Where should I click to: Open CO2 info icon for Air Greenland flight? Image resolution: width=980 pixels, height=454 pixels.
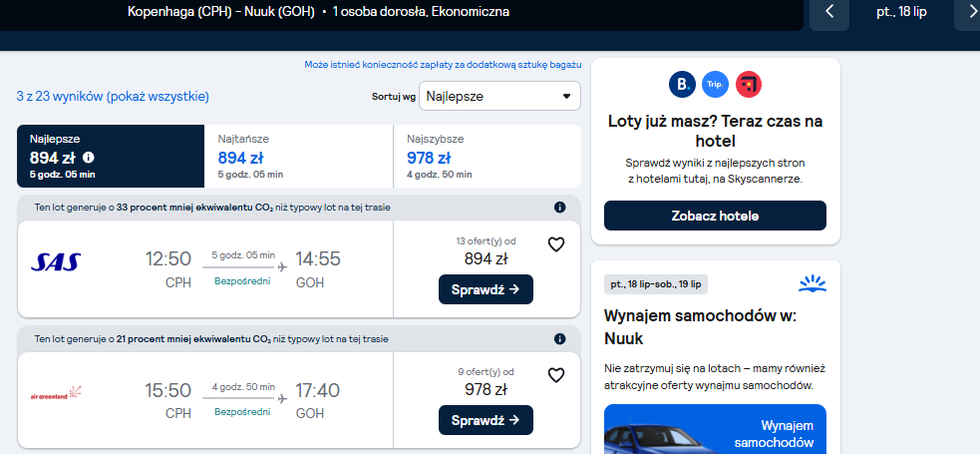coord(559,339)
